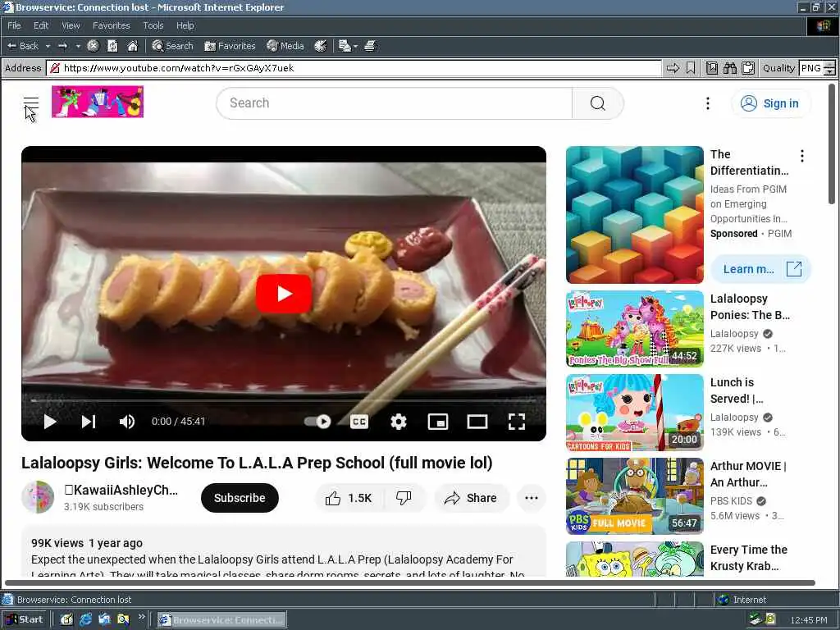The height and width of the screenshot is (630, 840).
Task: Open Lalaloopsy Ponies video thumbnail
Action: [x=634, y=329]
